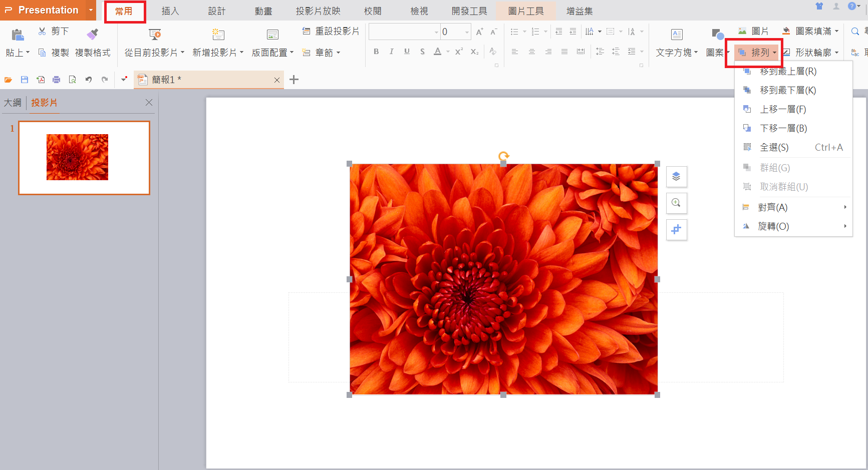868x470 pixels.
Task: Click the search magnifier icon in ribbon
Action: coord(855,32)
